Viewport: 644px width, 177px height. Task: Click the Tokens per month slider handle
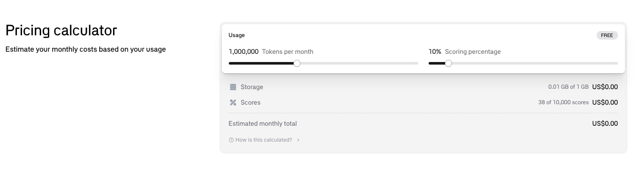[297, 63]
